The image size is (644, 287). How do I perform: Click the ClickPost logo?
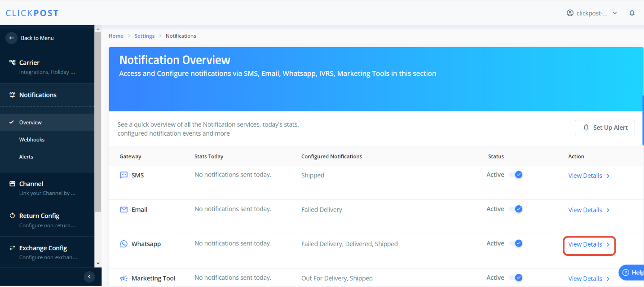(32, 13)
